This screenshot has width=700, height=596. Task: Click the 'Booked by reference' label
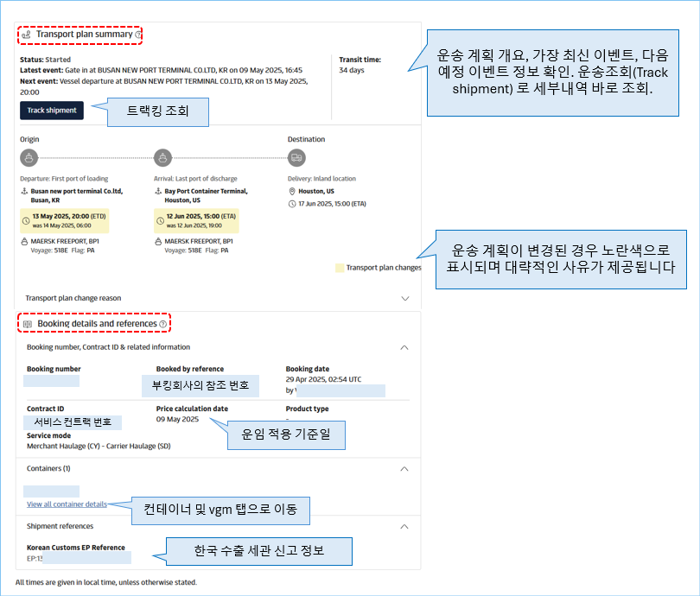tap(190, 369)
